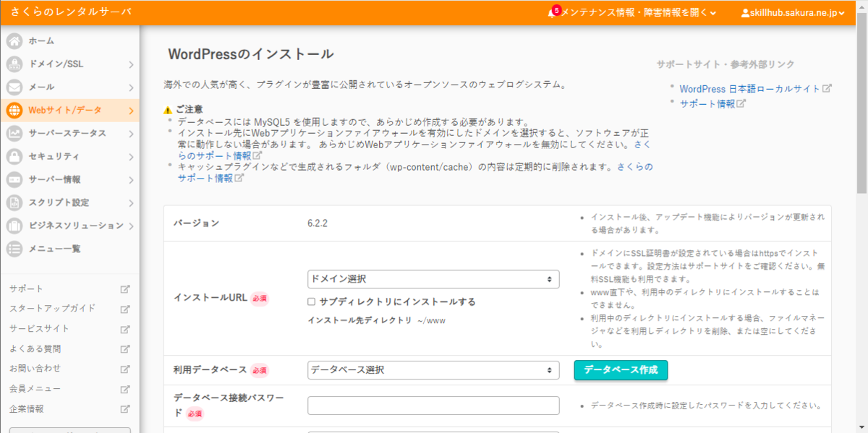Click the データベース接続パスワード input field
This screenshot has width=868, height=433.
click(433, 406)
